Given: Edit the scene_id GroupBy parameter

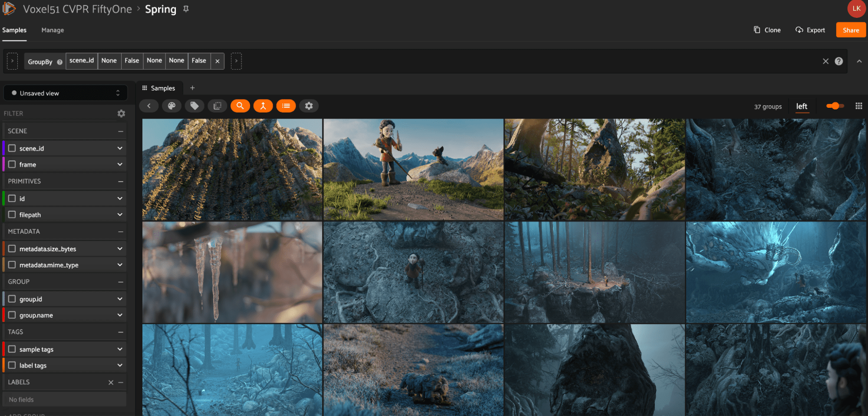Looking at the screenshot, I should 82,61.
